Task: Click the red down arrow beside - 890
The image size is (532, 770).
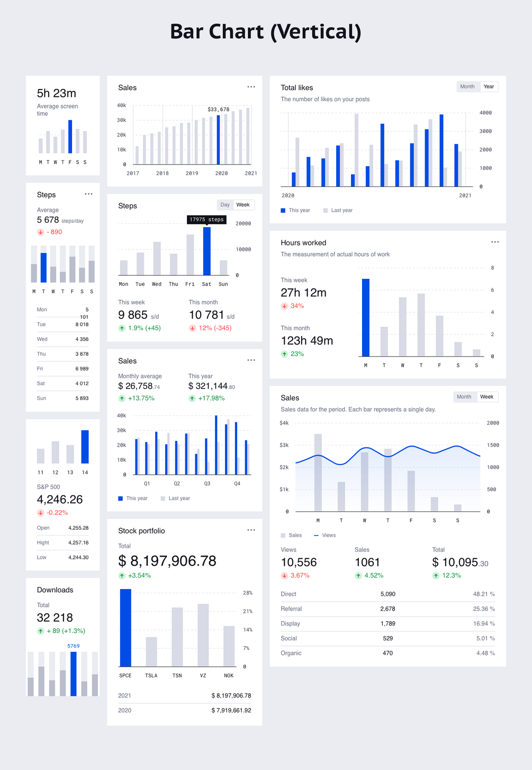Action: (x=40, y=232)
